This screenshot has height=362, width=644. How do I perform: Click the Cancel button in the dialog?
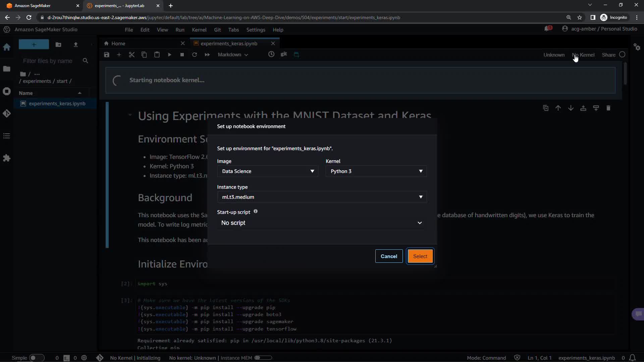coord(389,256)
